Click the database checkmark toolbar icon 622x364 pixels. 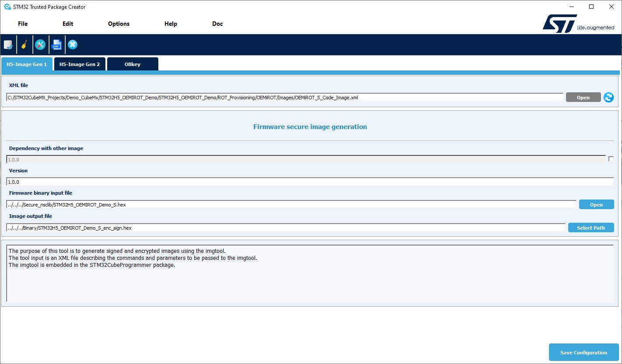pyautogui.click(x=8, y=45)
